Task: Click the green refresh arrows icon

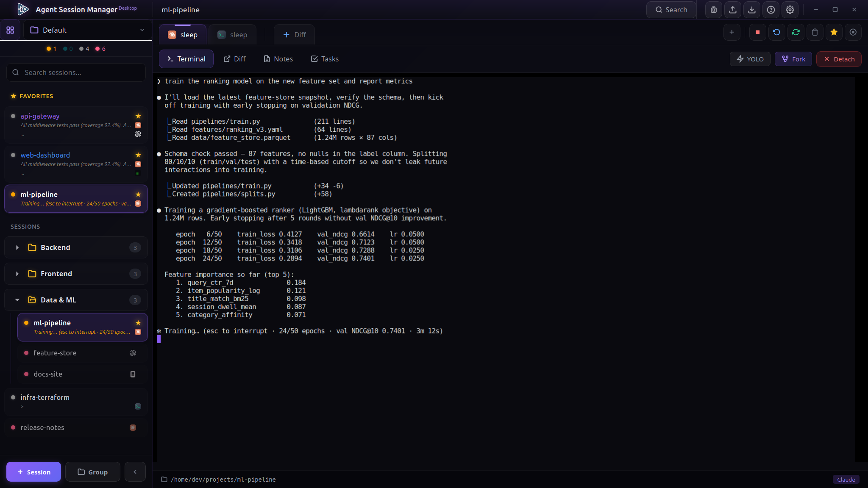Action: [x=796, y=32]
